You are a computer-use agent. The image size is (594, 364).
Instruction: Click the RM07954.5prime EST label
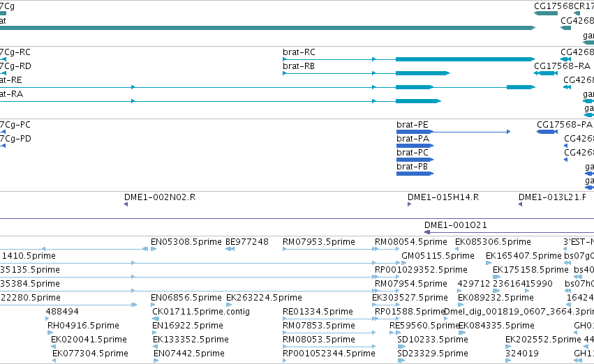(410, 284)
